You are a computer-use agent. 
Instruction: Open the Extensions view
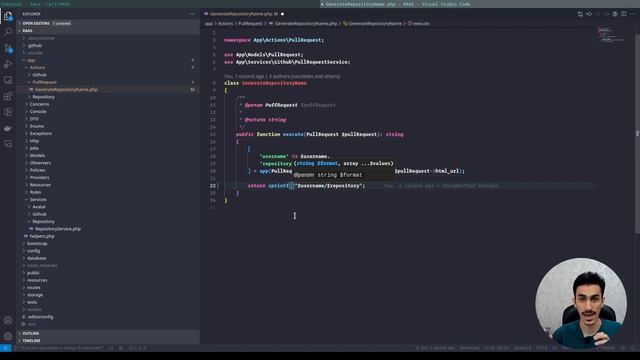pos(8,96)
